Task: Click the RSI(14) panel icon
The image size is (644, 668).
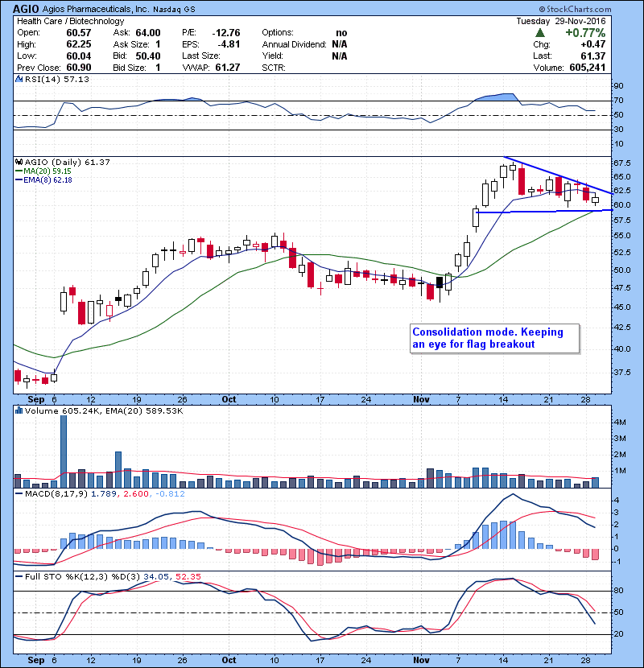Action: tap(19, 79)
